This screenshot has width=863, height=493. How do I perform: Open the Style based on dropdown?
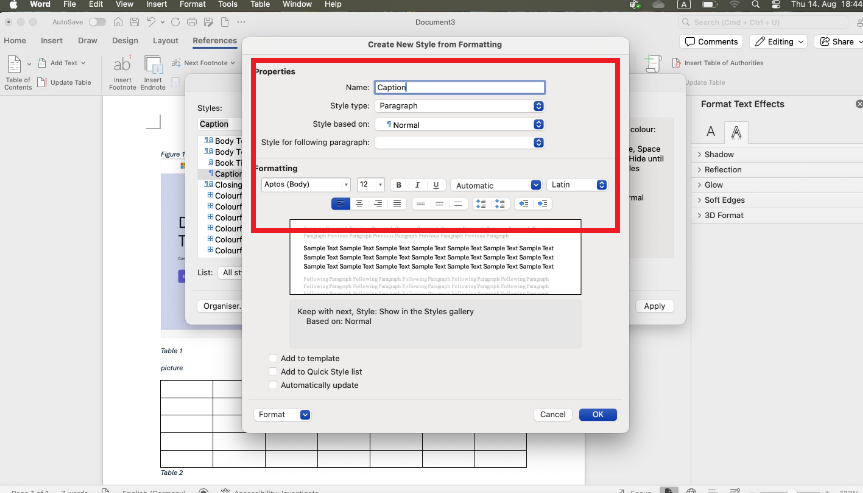click(460, 124)
